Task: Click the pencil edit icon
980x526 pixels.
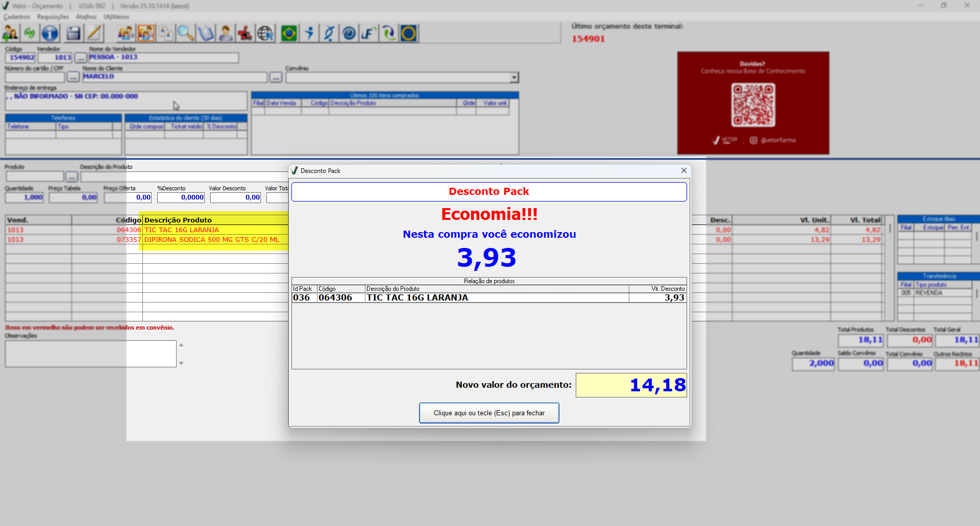Action: (x=94, y=34)
